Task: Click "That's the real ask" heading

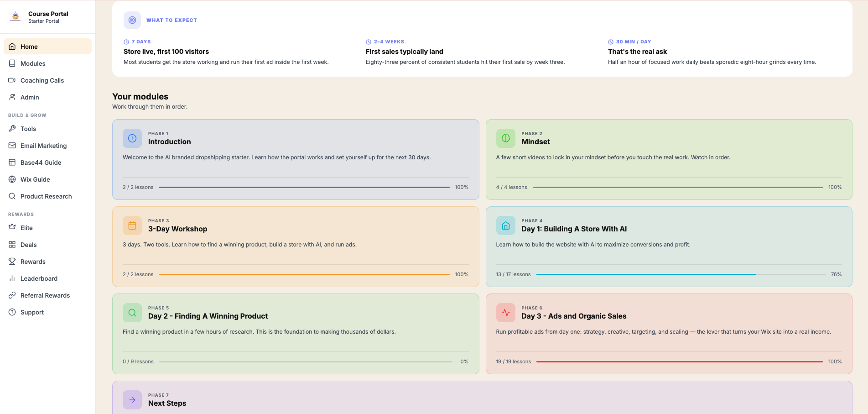Action: pos(637,52)
